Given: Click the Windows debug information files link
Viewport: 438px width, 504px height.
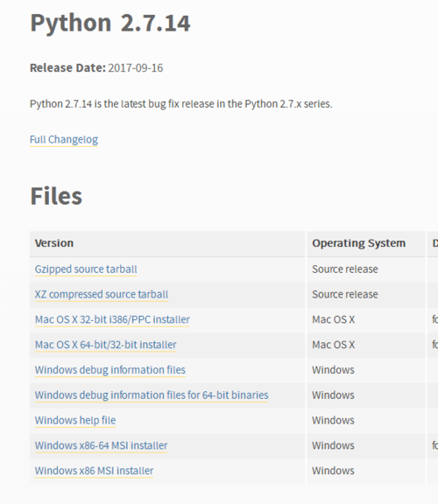Looking at the screenshot, I should click(x=110, y=370).
